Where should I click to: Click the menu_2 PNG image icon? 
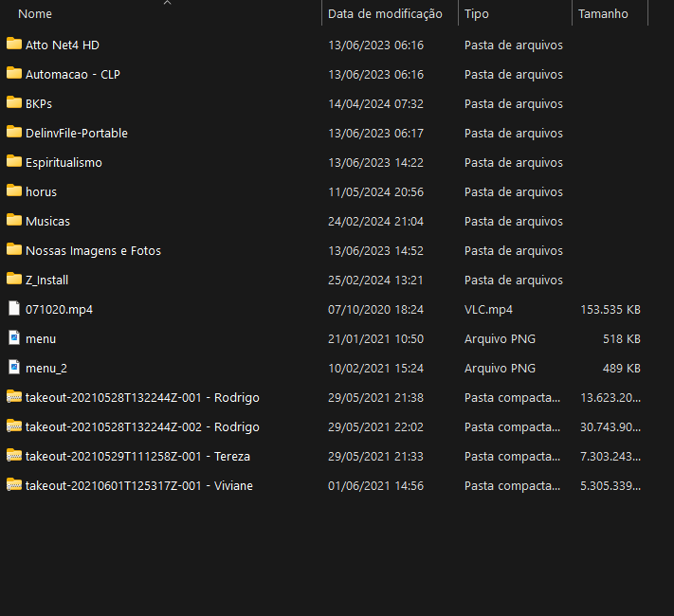[14, 367]
